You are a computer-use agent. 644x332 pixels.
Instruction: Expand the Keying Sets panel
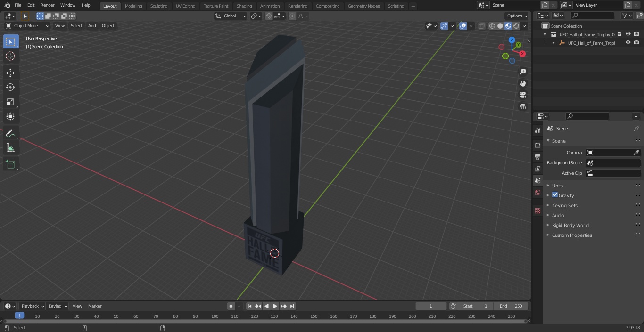[x=564, y=205]
